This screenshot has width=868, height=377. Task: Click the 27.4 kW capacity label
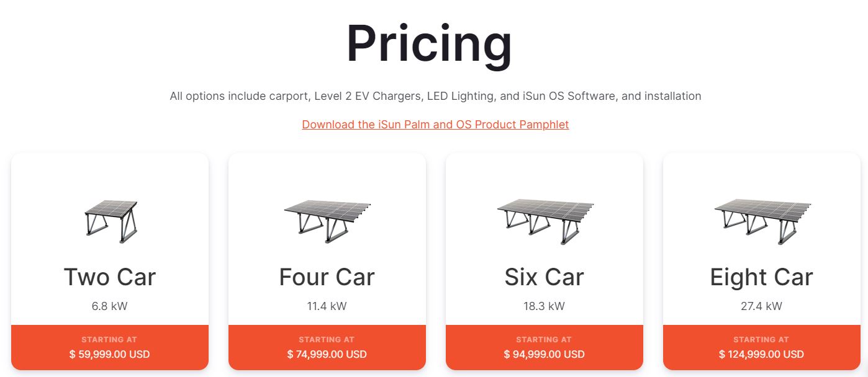(x=762, y=306)
